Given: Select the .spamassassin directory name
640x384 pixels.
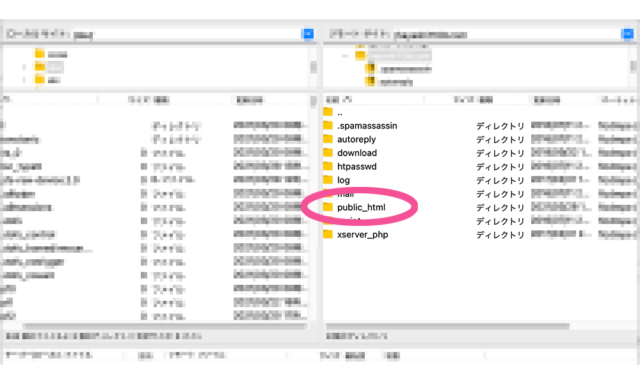Looking at the screenshot, I should point(367,126).
